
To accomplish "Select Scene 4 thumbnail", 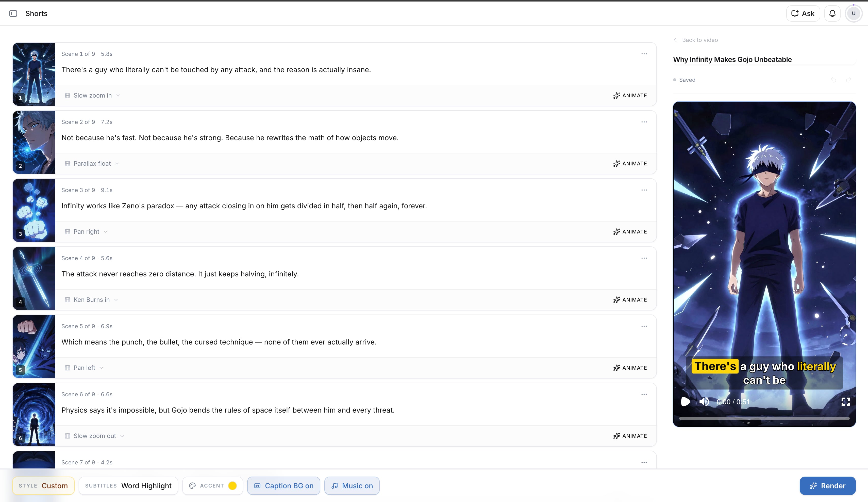I will pyautogui.click(x=34, y=278).
